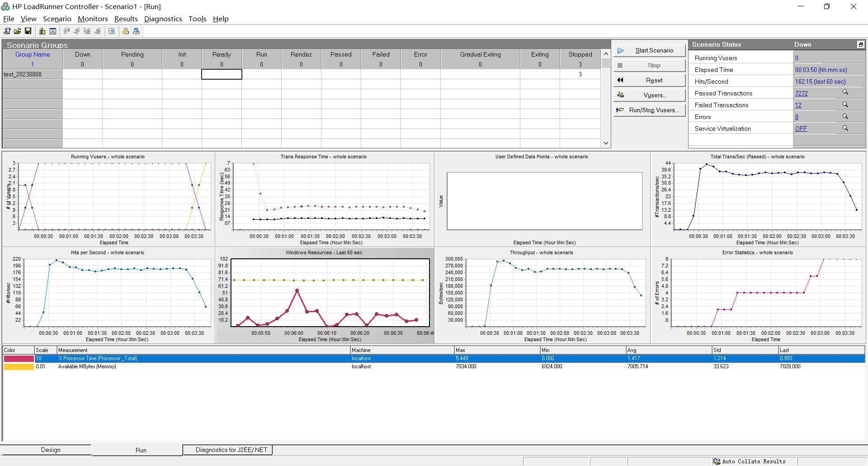Click magnifier icon next to Passed Transactions

tap(845, 92)
